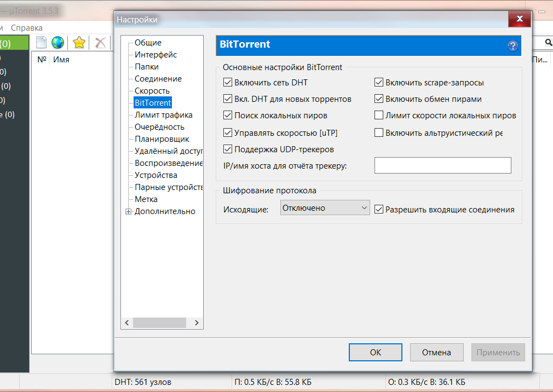Open the Соединение settings section

pos(158,79)
